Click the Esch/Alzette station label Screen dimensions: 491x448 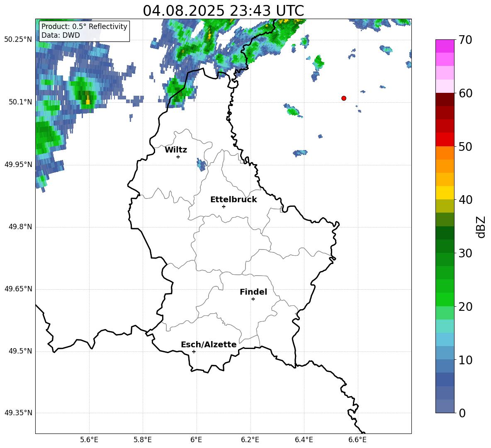point(209,344)
